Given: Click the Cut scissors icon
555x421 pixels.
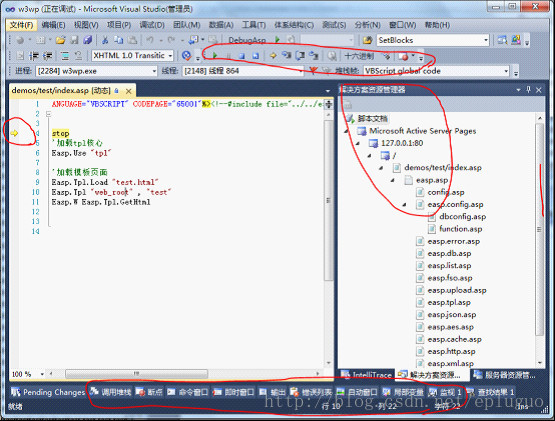Looking at the screenshot, I should pyautogui.click(x=105, y=40).
